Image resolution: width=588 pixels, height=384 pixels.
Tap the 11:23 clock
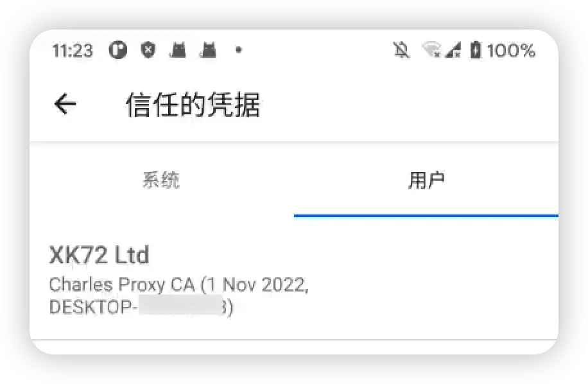(x=73, y=51)
